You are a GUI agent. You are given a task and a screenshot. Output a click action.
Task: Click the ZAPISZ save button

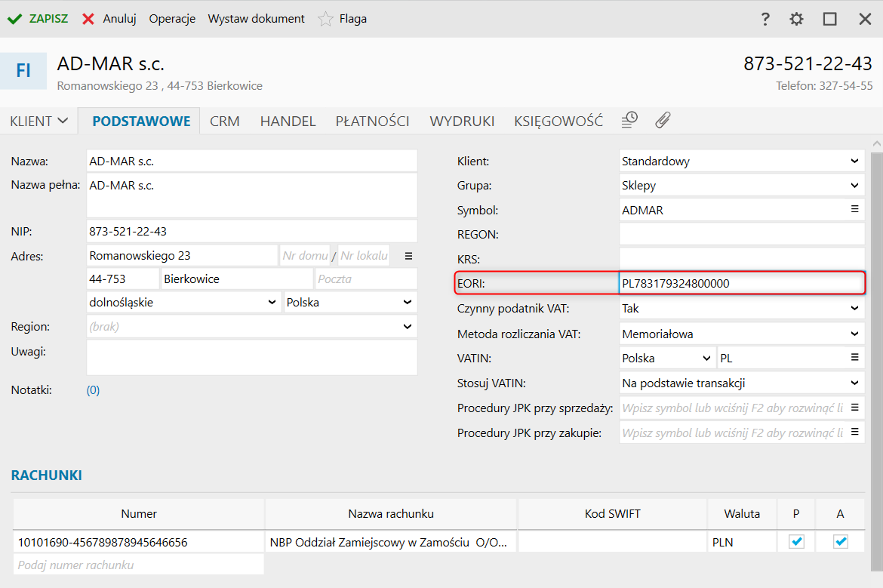tap(38, 19)
